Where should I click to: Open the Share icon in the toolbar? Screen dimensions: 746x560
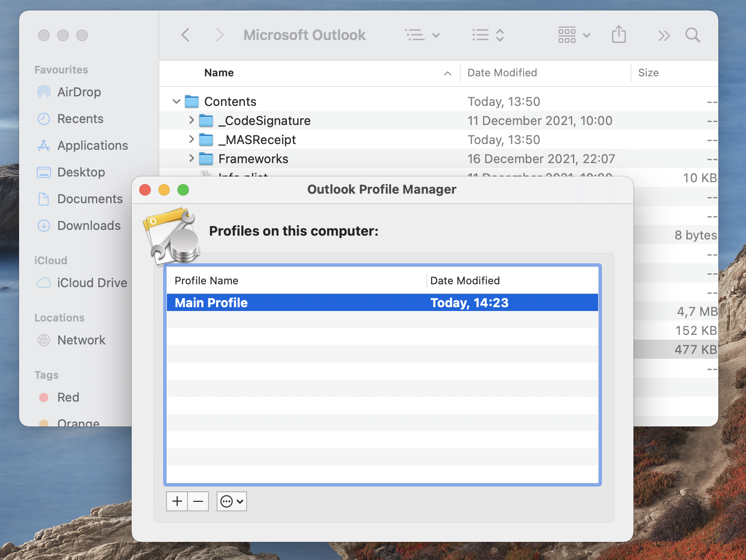click(619, 34)
